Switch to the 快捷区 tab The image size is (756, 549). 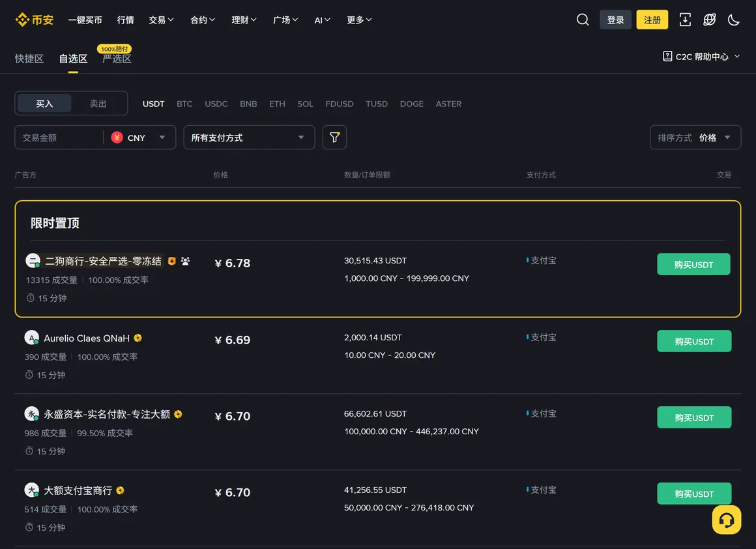pos(29,59)
